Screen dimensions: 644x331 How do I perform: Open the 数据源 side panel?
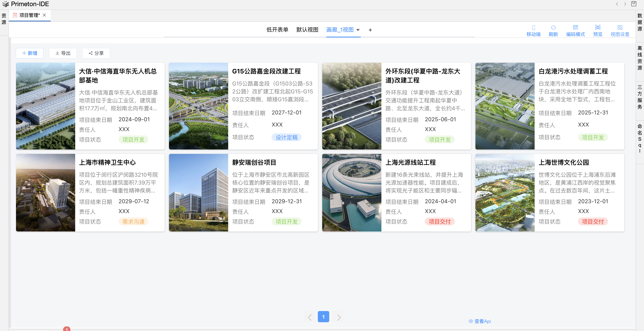click(x=640, y=23)
